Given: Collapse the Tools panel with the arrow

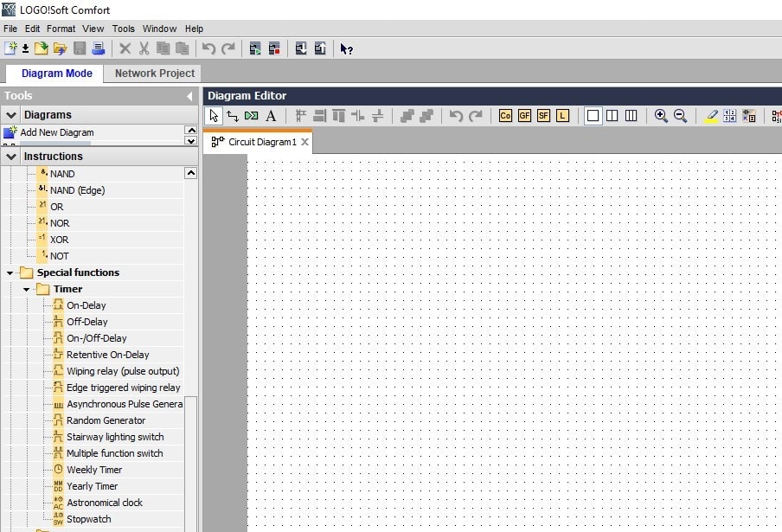Looking at the screenshot, I should (x=189, y=96).
